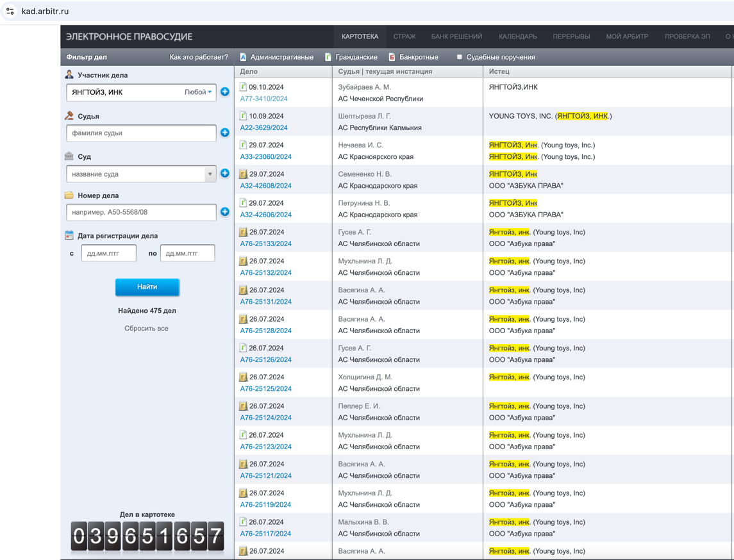Click case type icon for A76-25132/2024

tap(244, 261)
